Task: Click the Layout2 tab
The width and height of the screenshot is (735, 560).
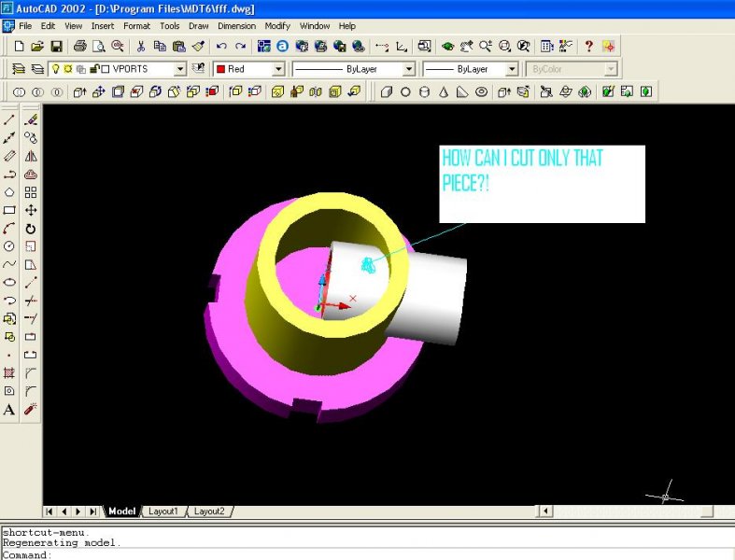Action: point(209,511)
